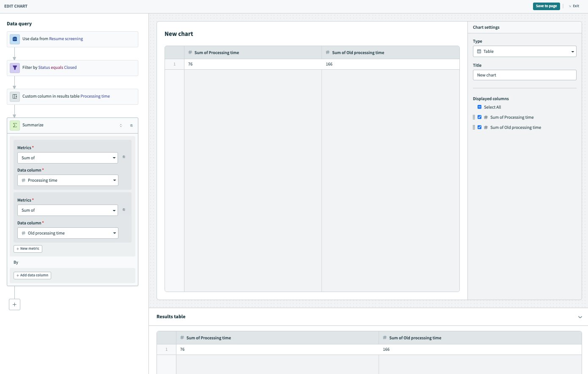Add a new query step with plus icon

15,304
